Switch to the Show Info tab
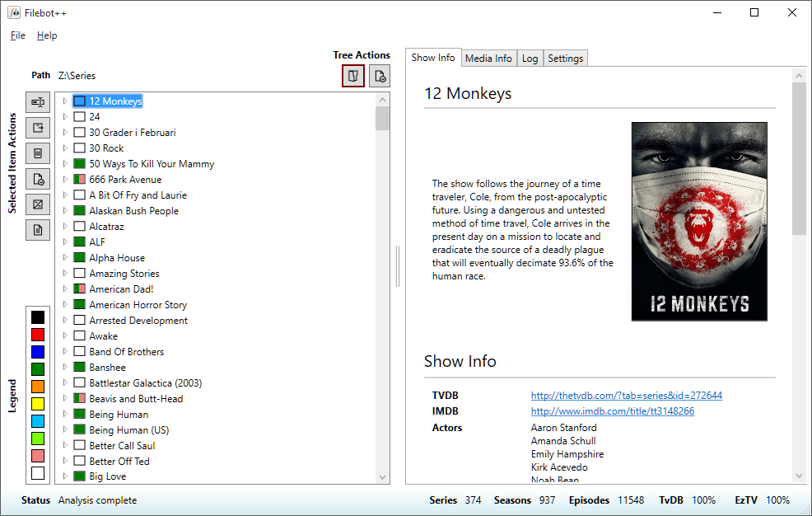The image size is (812, 516). [x=433, y=58]
